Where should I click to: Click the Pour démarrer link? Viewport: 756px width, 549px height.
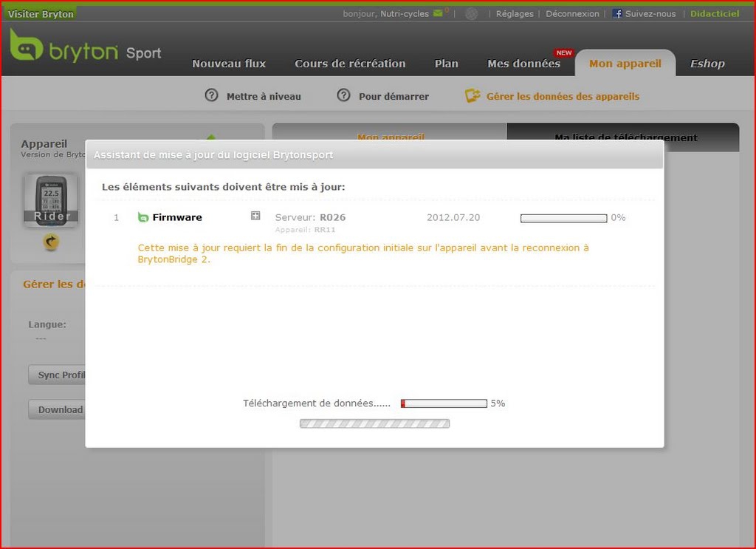(x=394, y=96)
